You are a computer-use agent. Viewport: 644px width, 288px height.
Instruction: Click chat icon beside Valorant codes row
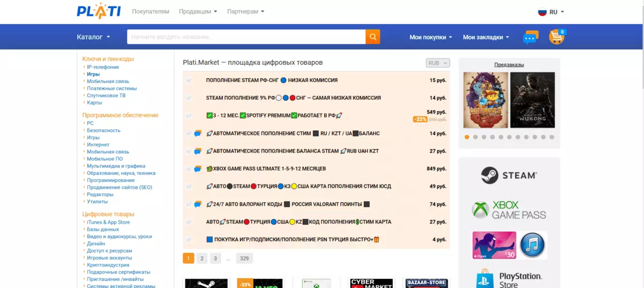tap(197, 204)
